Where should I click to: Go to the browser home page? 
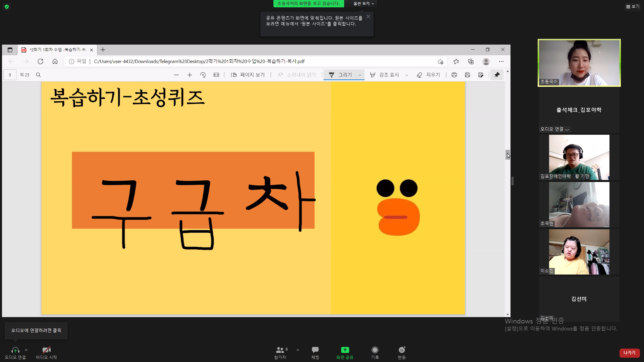click(x=55, y=61)
